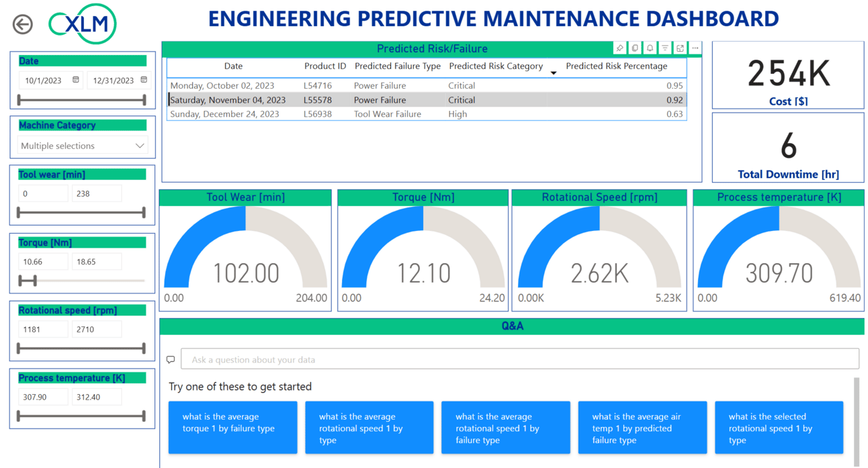Open filters on the visual
The image size is (868, 468).
665,48
